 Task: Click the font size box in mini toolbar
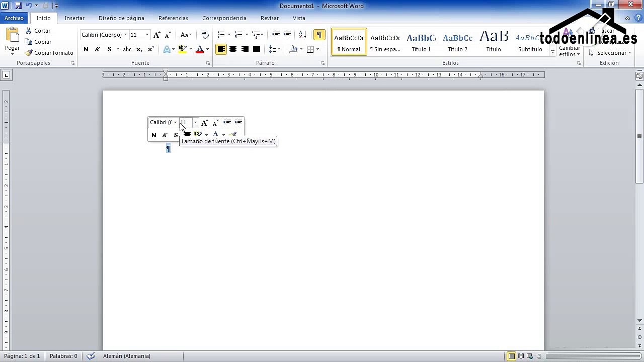186,122
